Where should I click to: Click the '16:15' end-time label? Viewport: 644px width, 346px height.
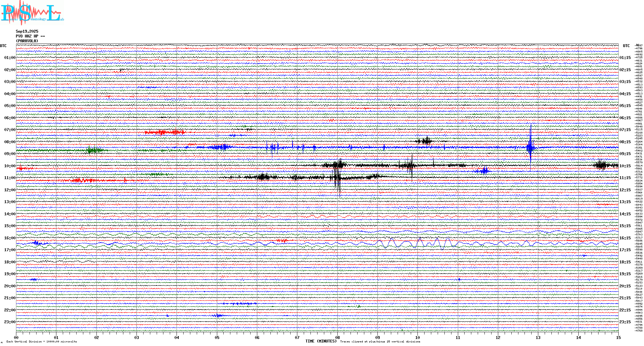(x=625, y=238)
